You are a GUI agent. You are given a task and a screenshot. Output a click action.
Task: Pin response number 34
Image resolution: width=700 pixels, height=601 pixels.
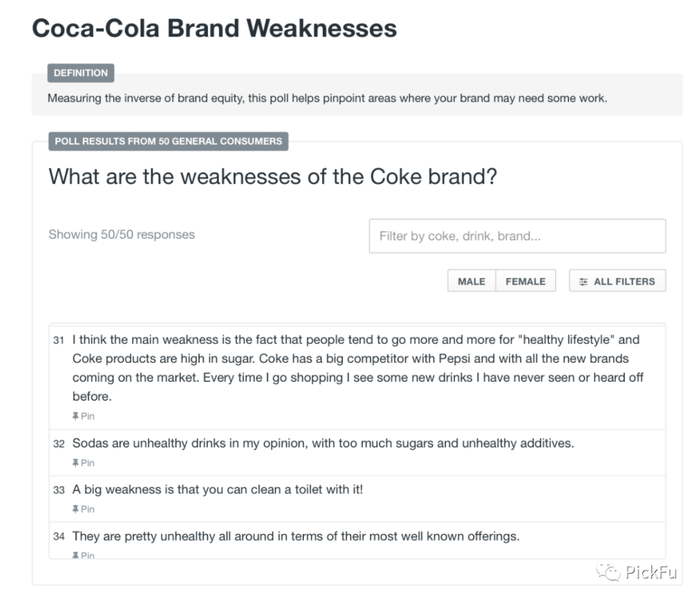coord(84,555)
